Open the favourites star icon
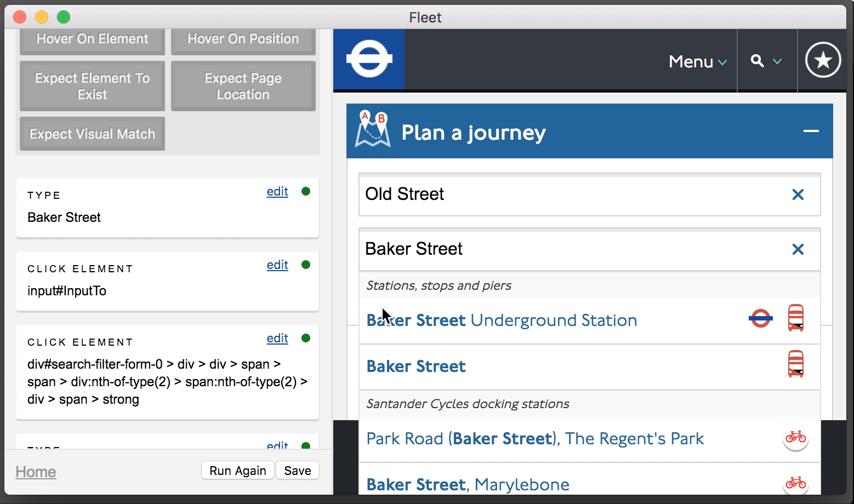The height and width of the screenshot is (504, 854). (x=823, y=60)
